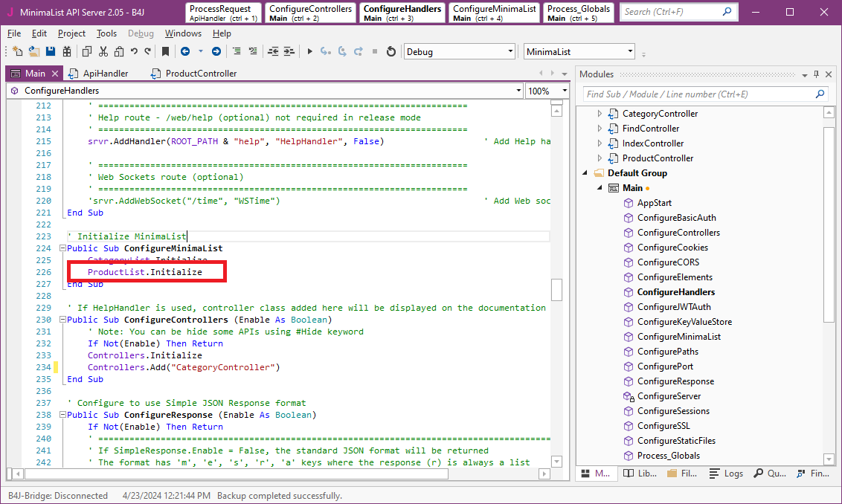The width and height of the screenshot is (842, 504).
Task: Pin the Modules panel using pushpin icon
Action: point(816,74)
